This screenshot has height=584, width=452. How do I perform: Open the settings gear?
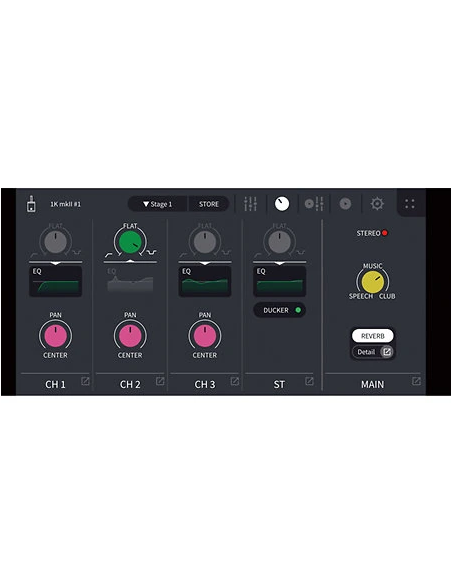[x=377, y=204]
